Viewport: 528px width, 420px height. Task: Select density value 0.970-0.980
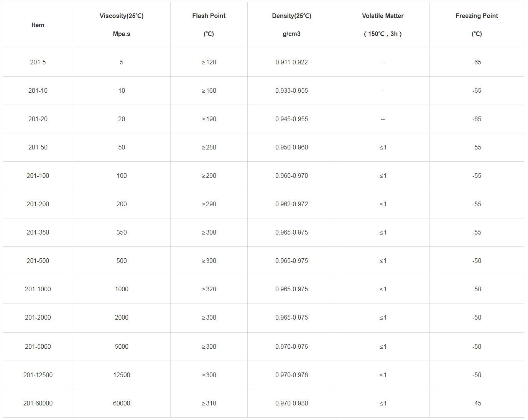tap(291, 403)
